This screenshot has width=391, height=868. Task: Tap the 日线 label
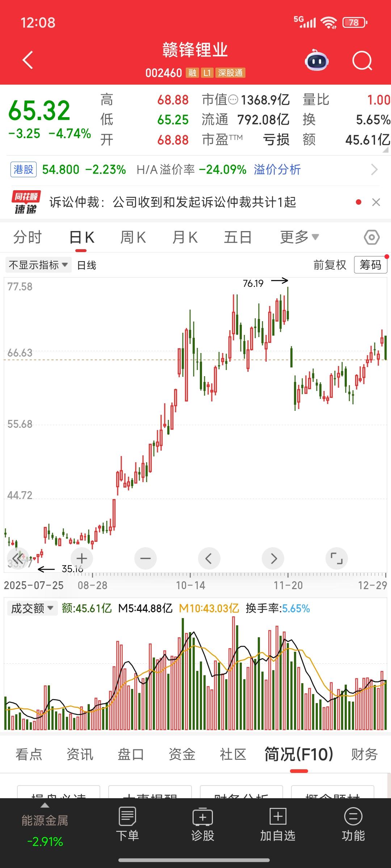tap(87, 265)
